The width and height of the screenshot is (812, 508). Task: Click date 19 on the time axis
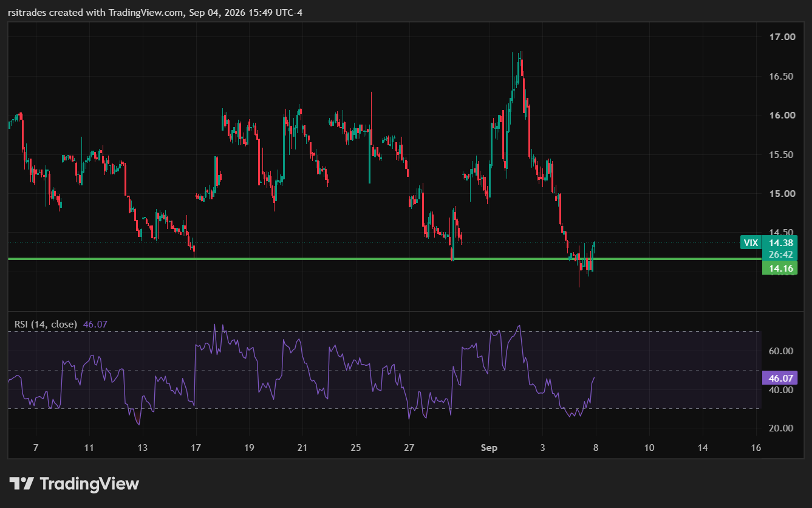point(249,448)
